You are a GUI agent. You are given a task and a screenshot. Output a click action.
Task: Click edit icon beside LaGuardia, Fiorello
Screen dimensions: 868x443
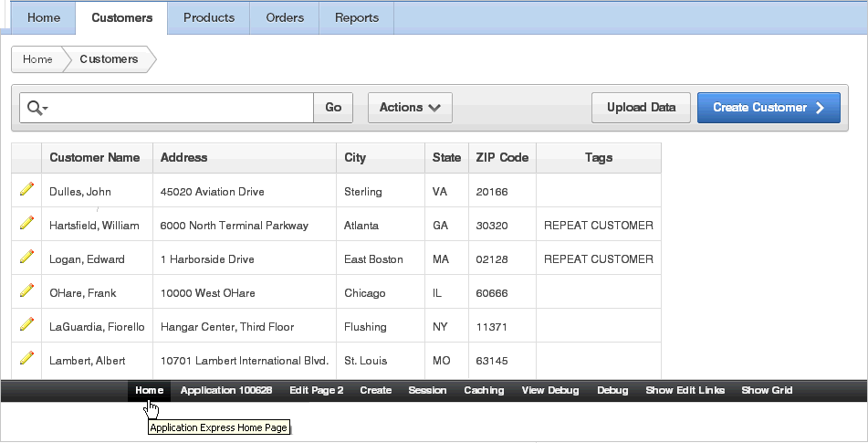pyautogui.click(x=26, y=324)
